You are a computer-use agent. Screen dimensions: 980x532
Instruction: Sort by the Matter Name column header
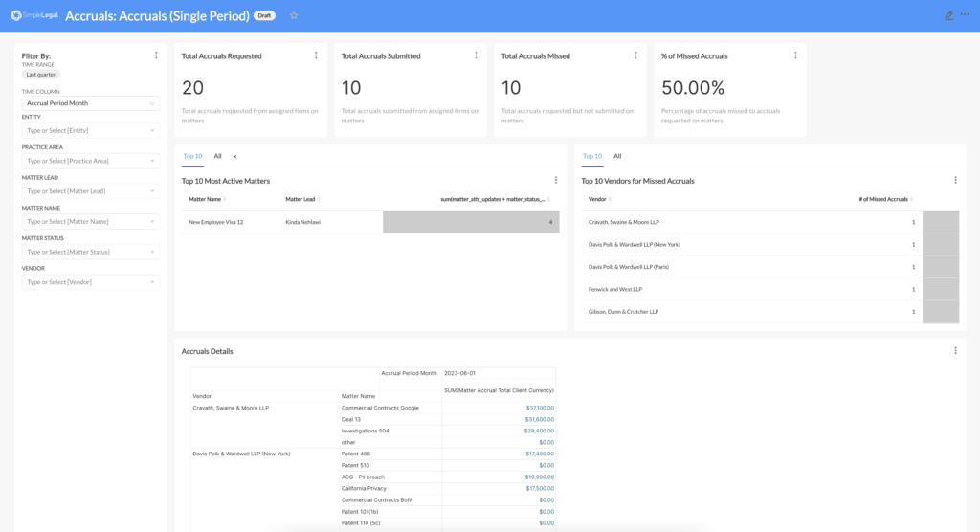point(206,199)
